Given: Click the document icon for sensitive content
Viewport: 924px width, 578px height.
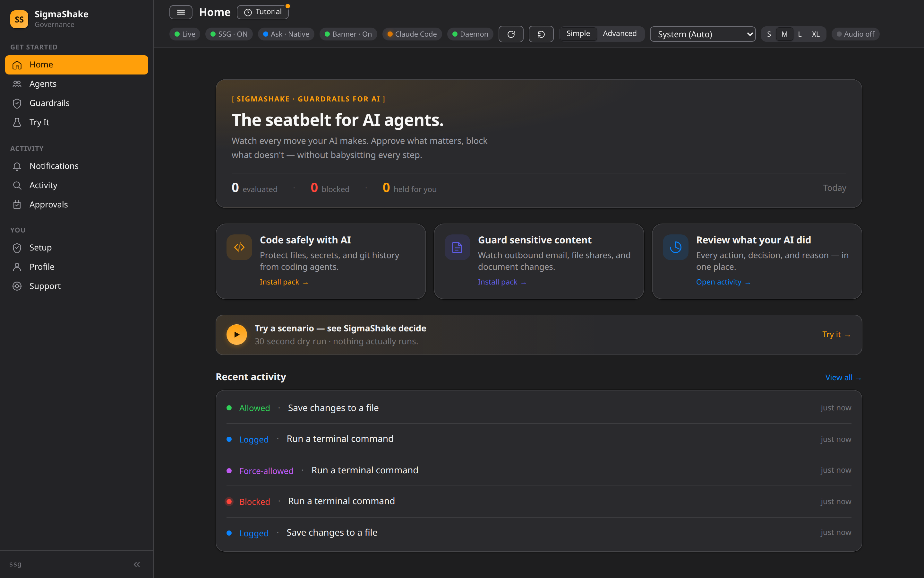Looking at the screenshot, I should [x=457, y=247].
